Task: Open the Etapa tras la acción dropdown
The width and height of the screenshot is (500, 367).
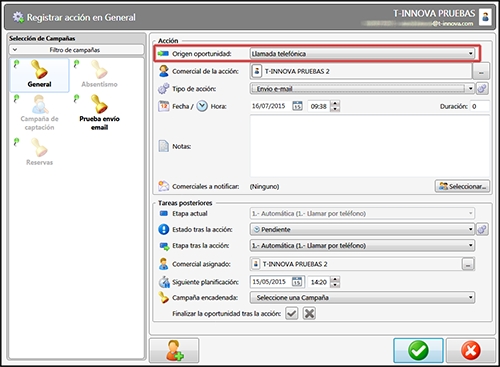Action: (x=362, y=245)
